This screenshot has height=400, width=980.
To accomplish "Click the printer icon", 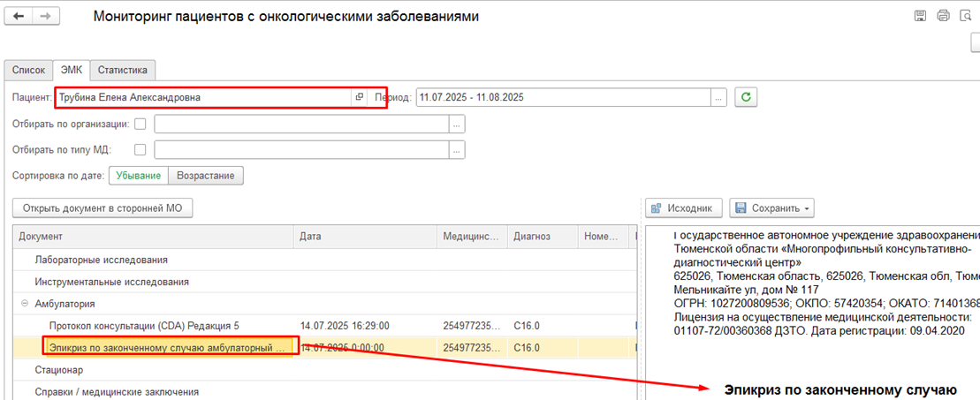I will tap(943, 16).
